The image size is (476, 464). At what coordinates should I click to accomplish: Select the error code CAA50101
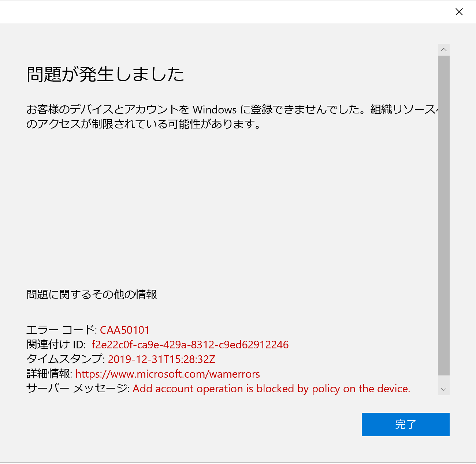125,330
